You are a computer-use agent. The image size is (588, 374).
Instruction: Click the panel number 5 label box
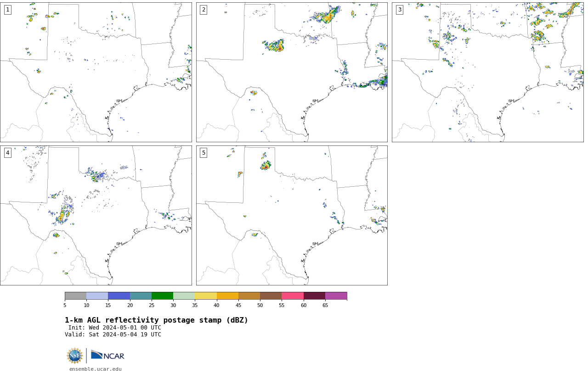[x=204, y=153]
